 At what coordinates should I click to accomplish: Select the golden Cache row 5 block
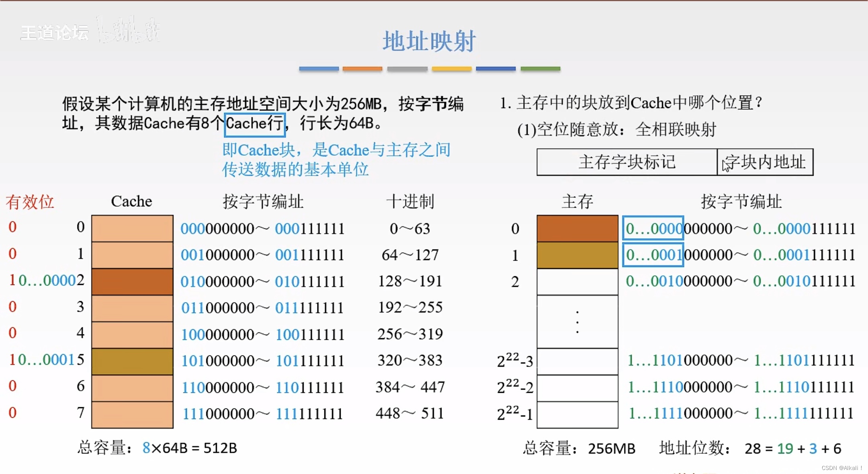132,361
